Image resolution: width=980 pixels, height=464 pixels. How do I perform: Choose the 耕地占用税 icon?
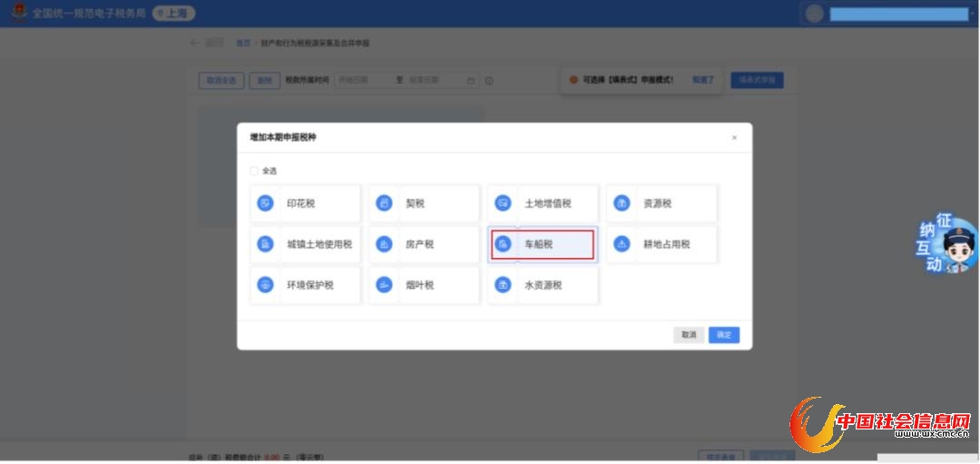tap(622, 244)
